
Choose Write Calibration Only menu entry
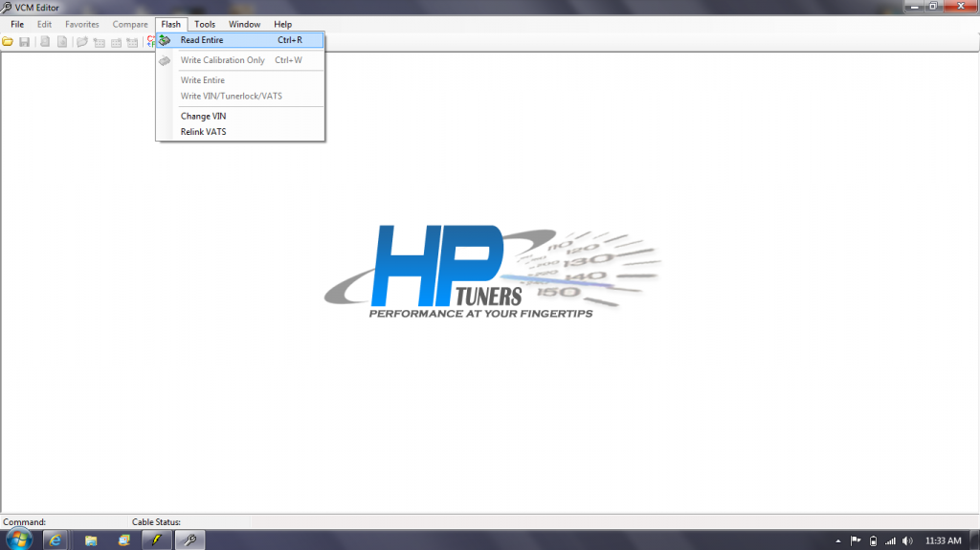tap(240, 60)
